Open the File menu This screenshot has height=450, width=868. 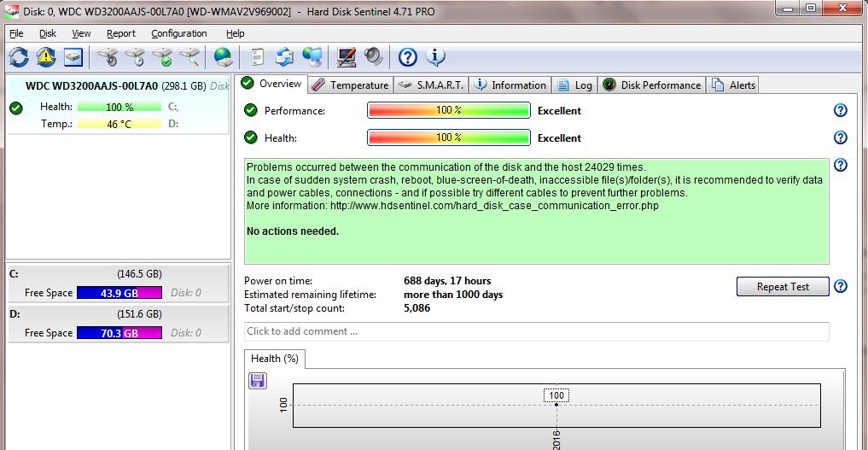(x=16, y=33)
